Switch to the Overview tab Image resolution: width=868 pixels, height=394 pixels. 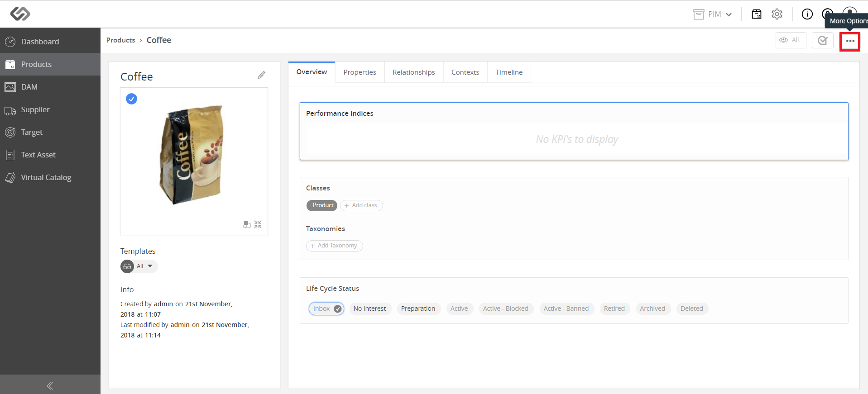[312, 72]
